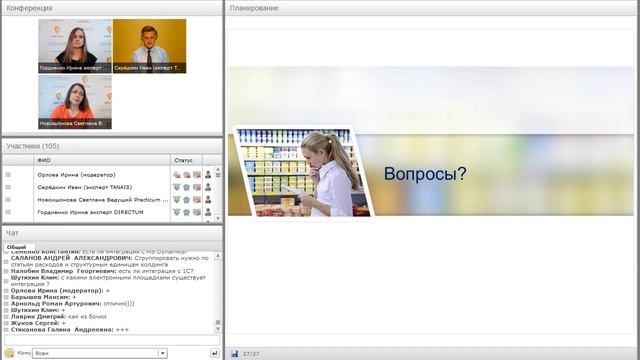Click the shopper photo on the slide
The width and height of the screenshot is (640, 360).
(x=303, y=172)
